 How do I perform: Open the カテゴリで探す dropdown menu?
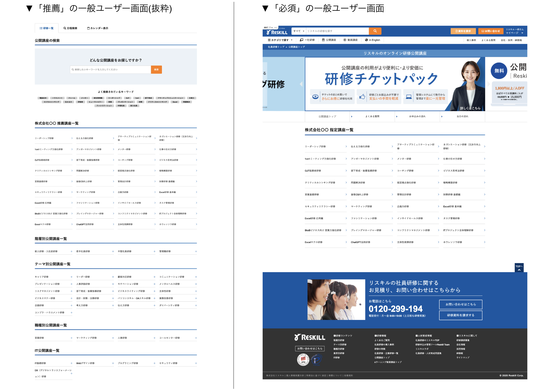click(280, 40)
